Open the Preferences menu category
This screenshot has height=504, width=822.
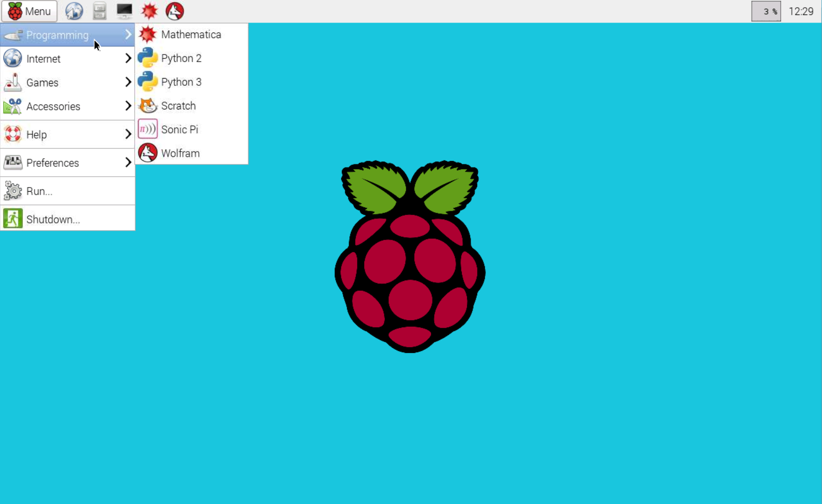[x=67, y=163]
